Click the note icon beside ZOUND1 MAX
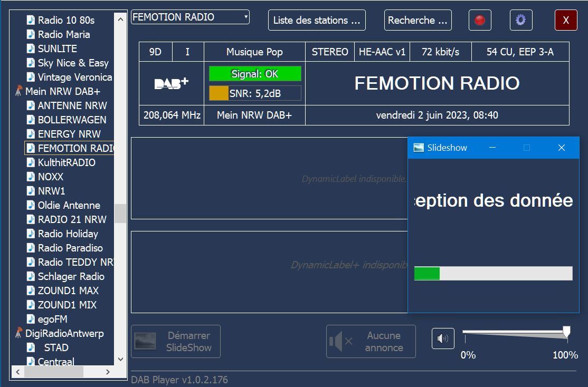The image size is (588, 387). 31,291
